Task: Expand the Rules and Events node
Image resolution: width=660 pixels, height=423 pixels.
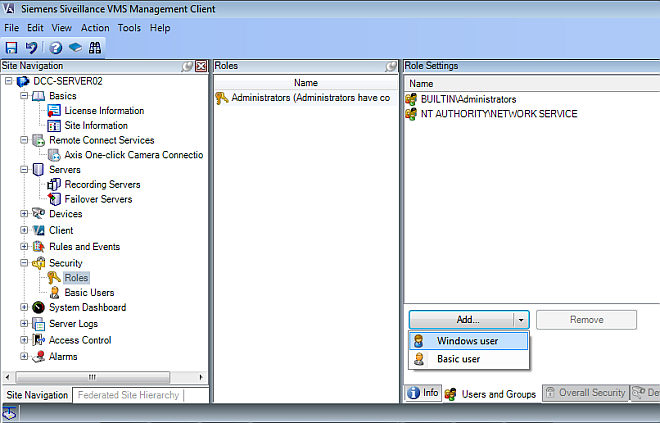Action: coord(24,247)
